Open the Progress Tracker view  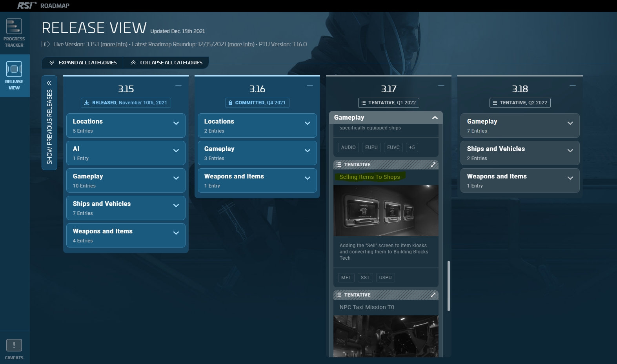tap(14, 33)
